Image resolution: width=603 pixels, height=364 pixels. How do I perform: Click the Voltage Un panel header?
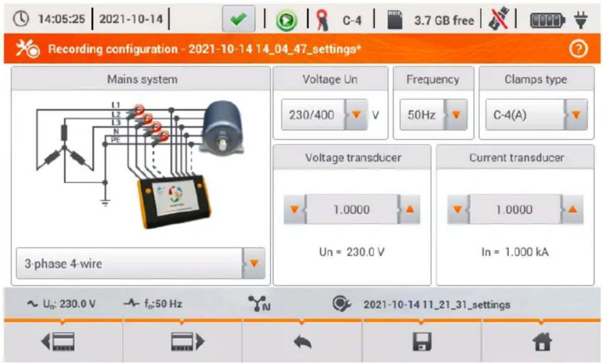tap(330, 79)
